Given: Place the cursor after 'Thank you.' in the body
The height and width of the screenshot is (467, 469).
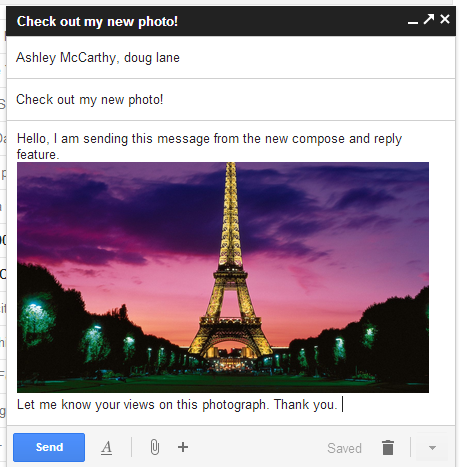Looking at the screenshot, I should point(342,405).
